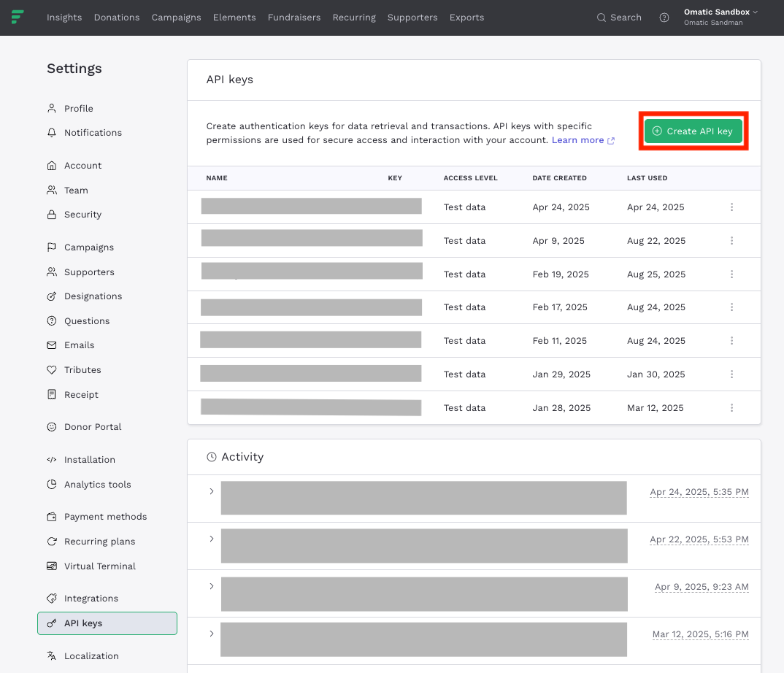Viewport: 784px width, 673px height.
Task: Click the green Fundraise Up logo
Action: (x=18, y=17)
